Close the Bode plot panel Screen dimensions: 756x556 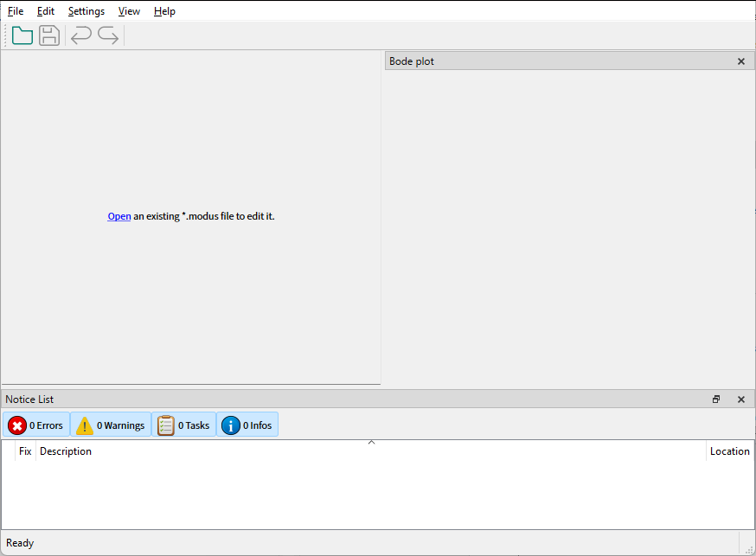click(x=740, y=61)
